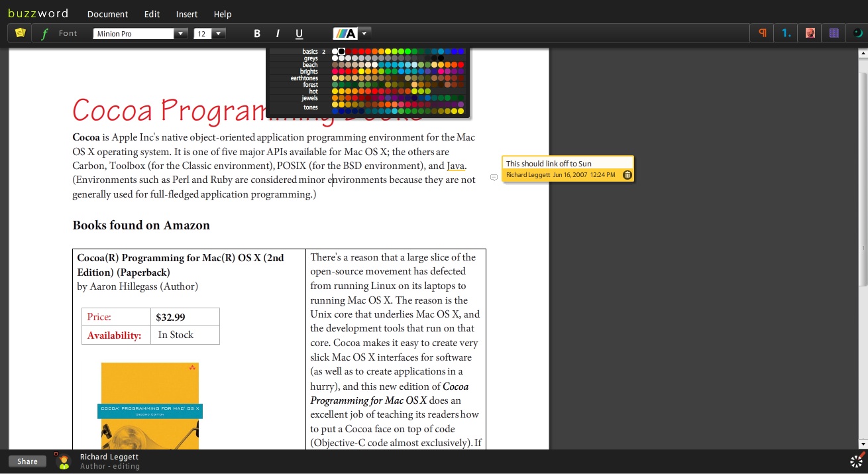
Task: Click the Cocoa programming book cover image
Action: point(150,406)
